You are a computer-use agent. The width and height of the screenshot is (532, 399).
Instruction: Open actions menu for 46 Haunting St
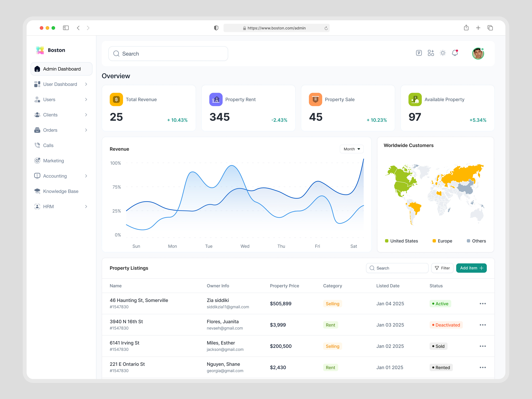pos(482,304)
